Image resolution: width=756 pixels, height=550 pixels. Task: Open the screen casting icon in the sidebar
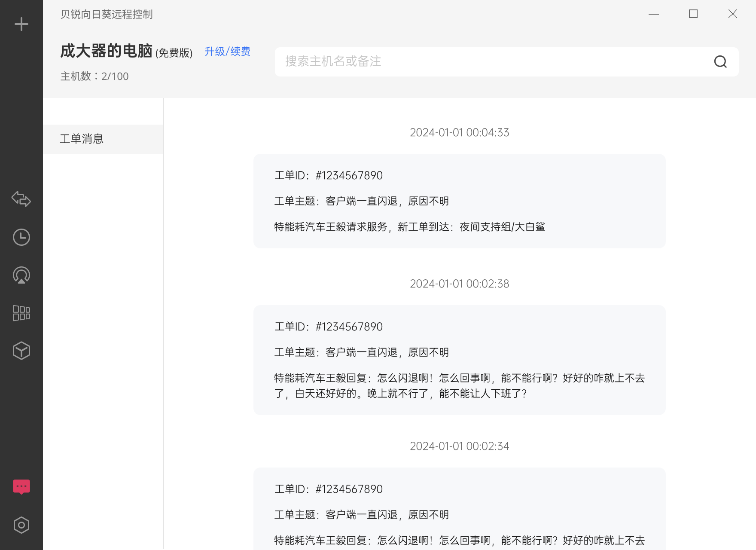[x=21, y=275]
